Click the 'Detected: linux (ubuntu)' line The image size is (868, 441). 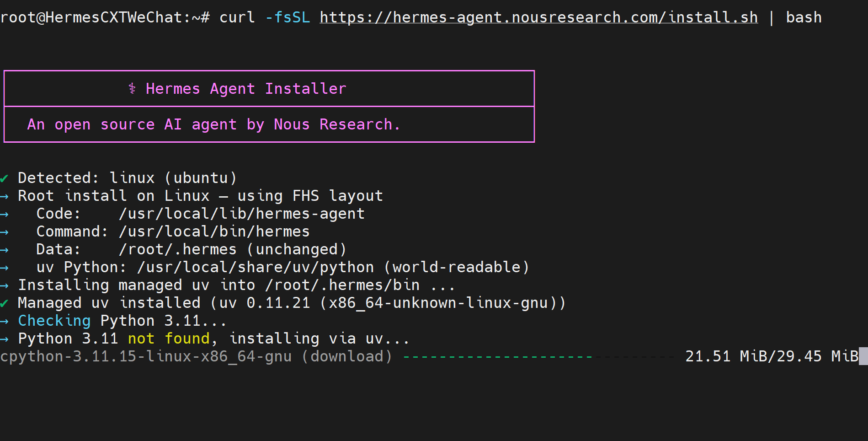click(127, 177)
